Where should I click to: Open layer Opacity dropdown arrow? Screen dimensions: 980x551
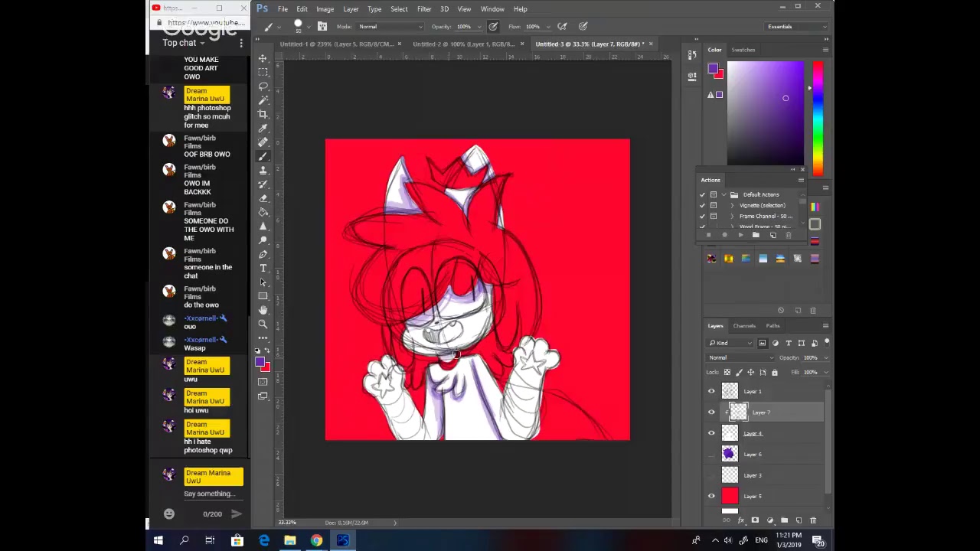pos(825,357)
